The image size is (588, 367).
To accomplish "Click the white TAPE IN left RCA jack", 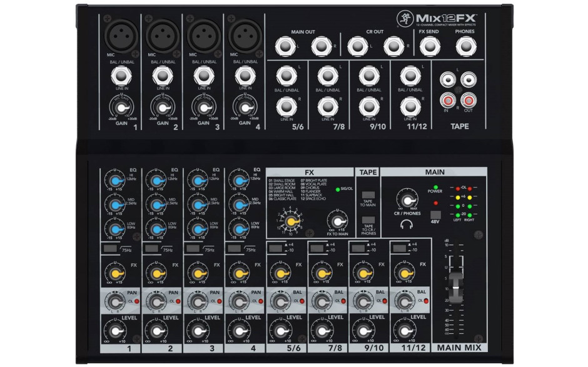I will click(448, 79).
